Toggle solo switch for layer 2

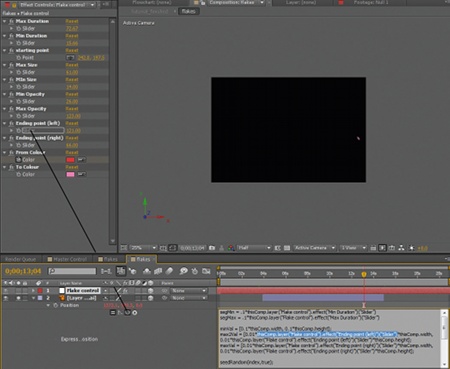[x=18, y=298]
